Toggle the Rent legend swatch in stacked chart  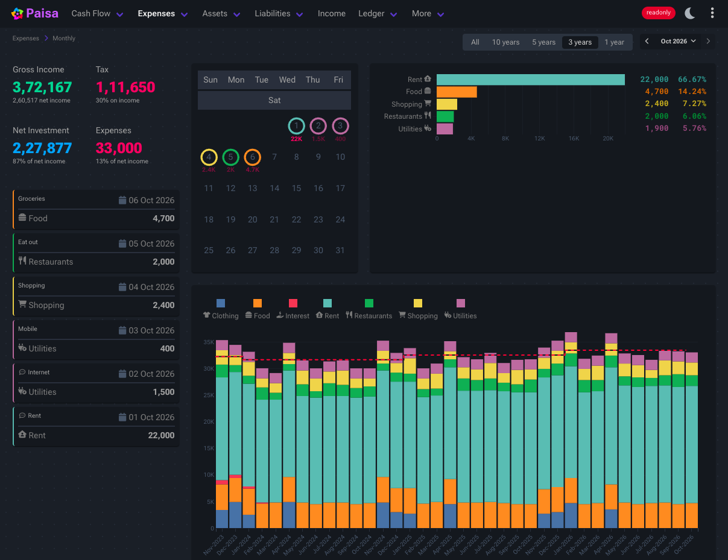(328, 303)
